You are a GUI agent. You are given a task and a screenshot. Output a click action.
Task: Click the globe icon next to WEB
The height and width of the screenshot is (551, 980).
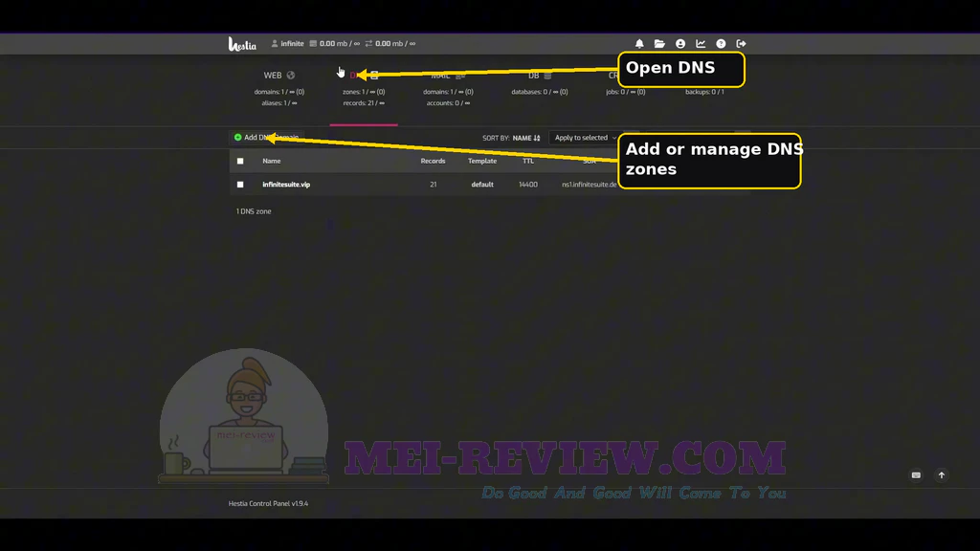(291, 75)
